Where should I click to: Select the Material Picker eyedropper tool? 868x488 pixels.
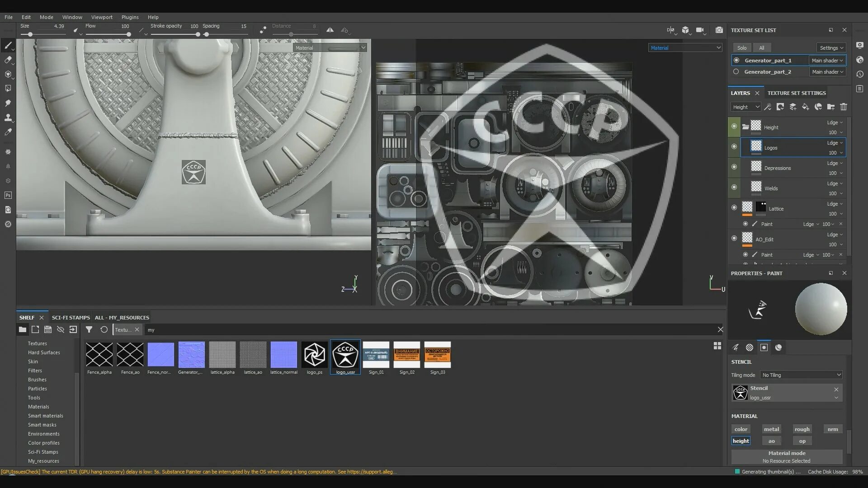pyautogui.click(x=8, y=132)
